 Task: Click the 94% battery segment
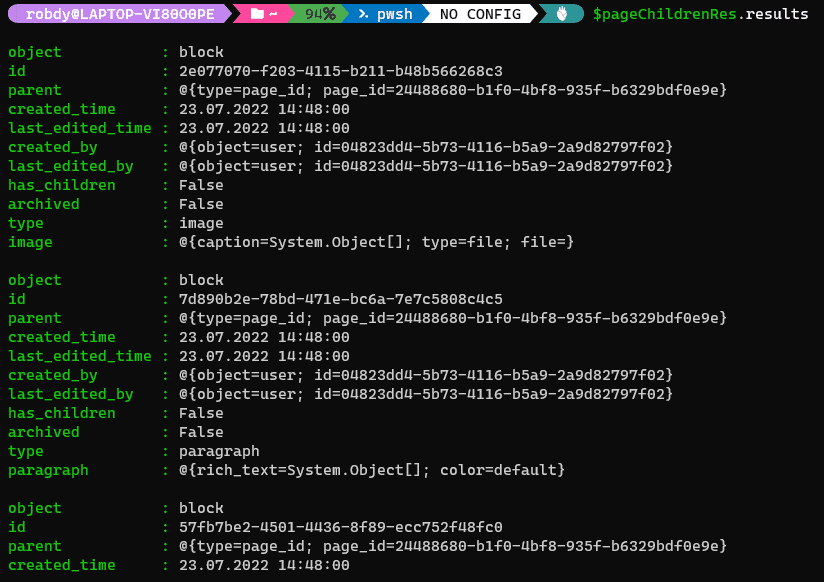320,14
